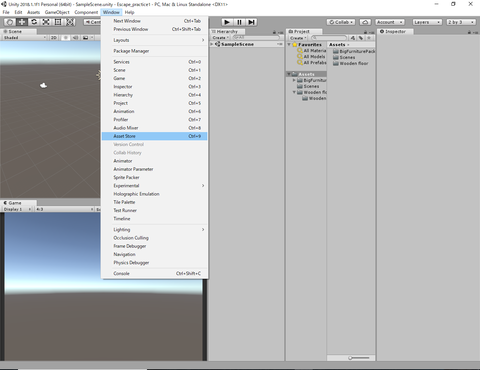This screenshot has height=370, width=480.
Task: Click the lock icon of Inspector panel
Action: 469,32
